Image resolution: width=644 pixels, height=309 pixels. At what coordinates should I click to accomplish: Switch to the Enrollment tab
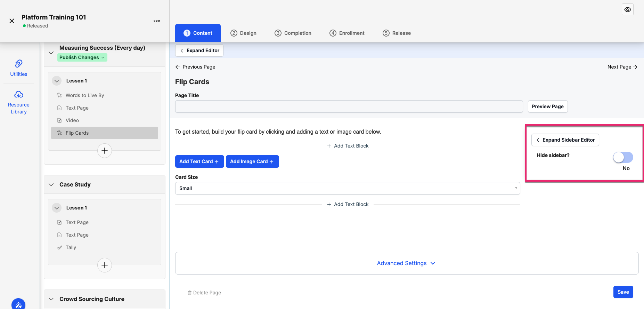pyautogui.click(x=347, y=33)
